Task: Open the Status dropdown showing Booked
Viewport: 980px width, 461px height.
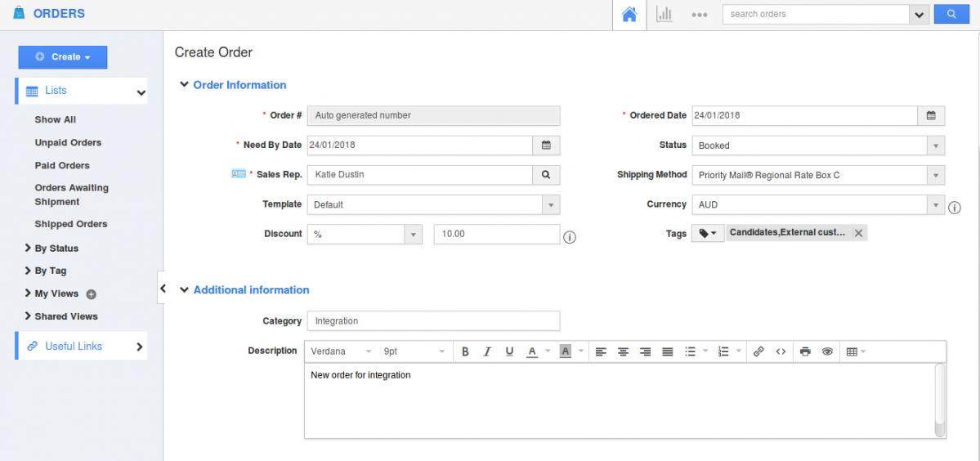Action: pyautogui.click(x=818, y=145)
